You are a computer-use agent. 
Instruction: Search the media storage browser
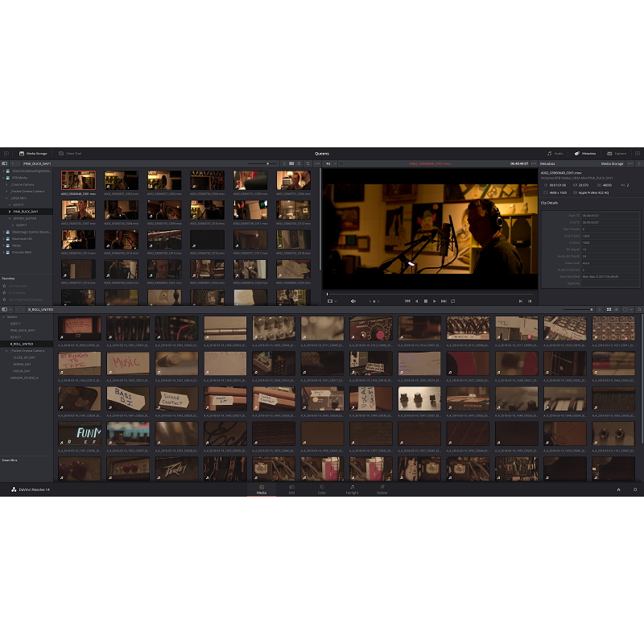(308, 163)
